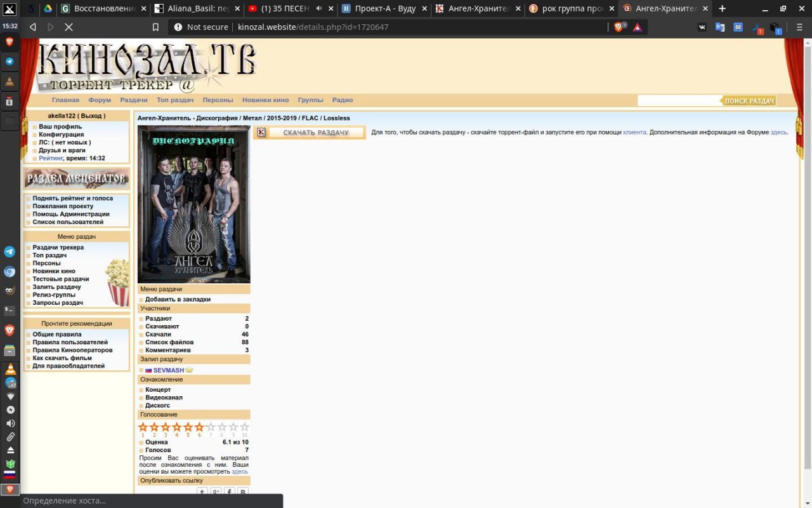
Task: Mute audio on the 35 ПЕСЕН tab
Action: [318, 9]
